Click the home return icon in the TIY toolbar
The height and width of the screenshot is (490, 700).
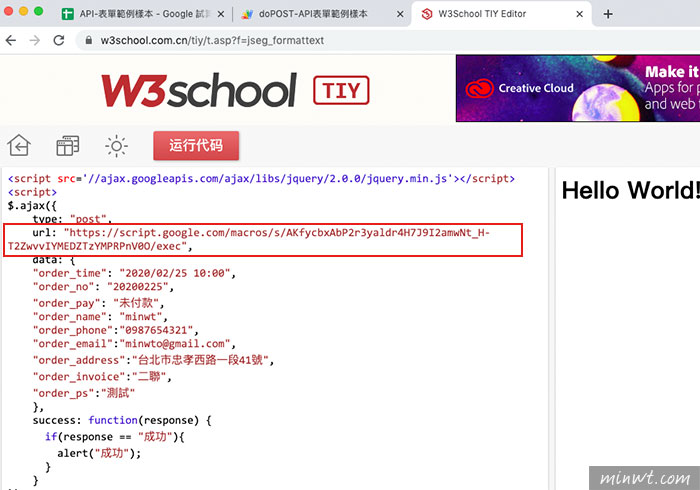(x=19, y=145)
